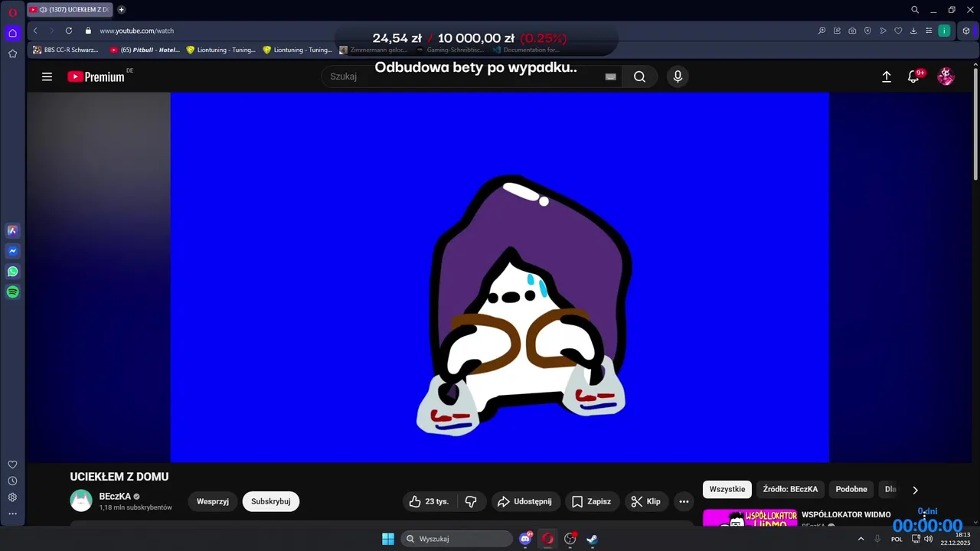
Task: Open WhatsApp from the Opera sidebar
Action: click(12, 272)
